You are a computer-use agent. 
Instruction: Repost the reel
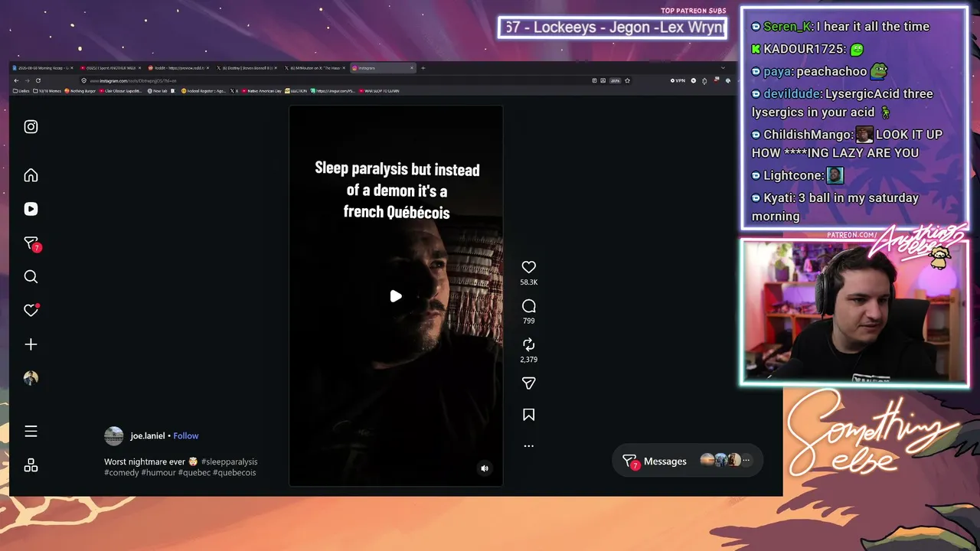pyautogui.click(x=528, y=344)
